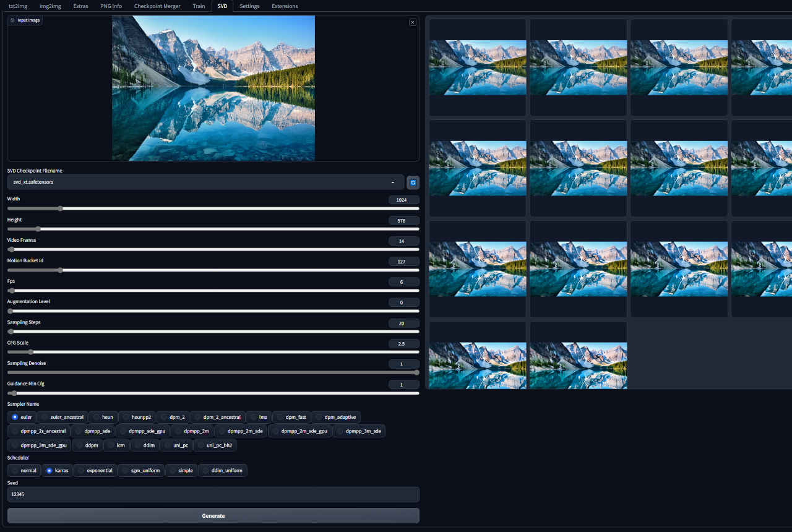Pick the lcm sampler radio button
Viewport: 792px width, 532px height.
116,445
